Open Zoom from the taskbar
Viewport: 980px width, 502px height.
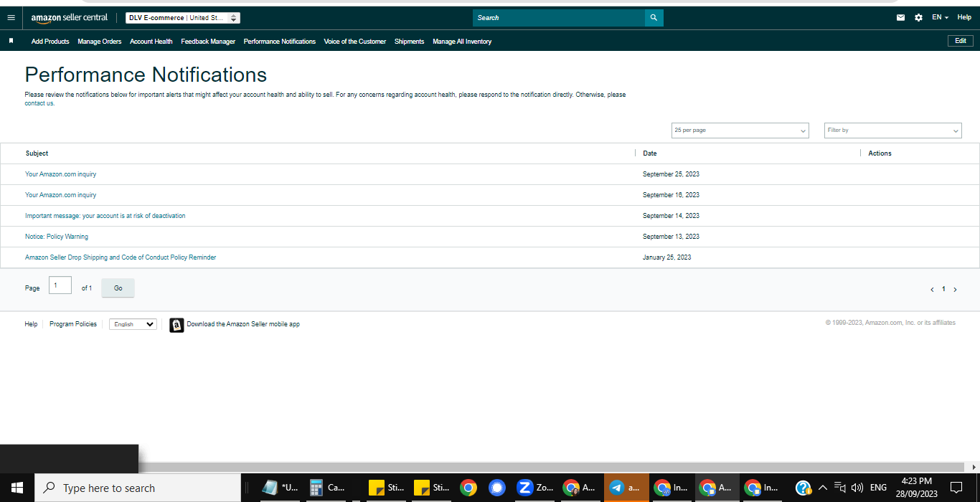click(x=535, y=488)
